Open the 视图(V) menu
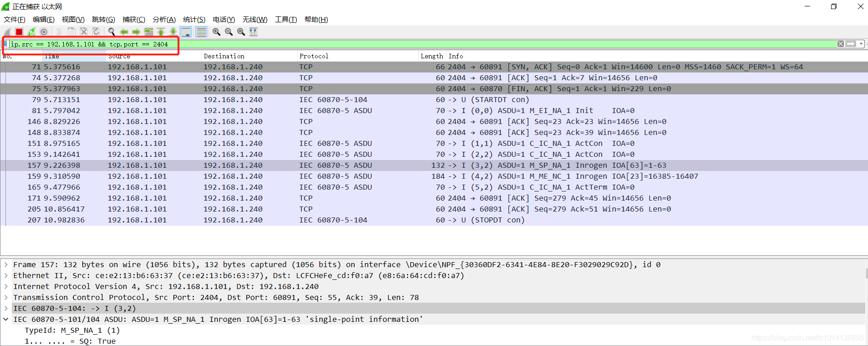868x346 pixels. 73,20
